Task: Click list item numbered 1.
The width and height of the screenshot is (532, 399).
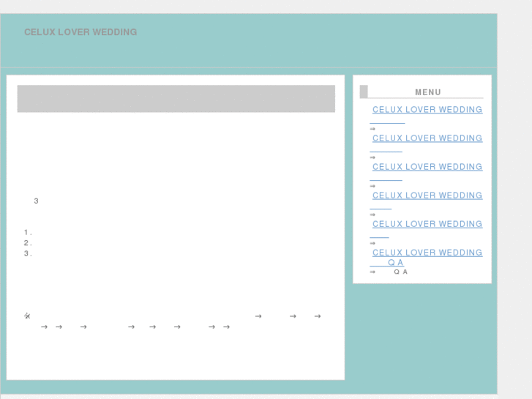Action: pyautogui.click(x=28, y=232)
